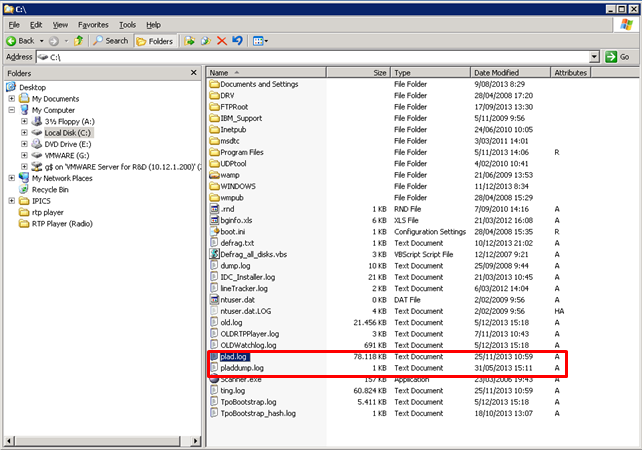
Task: Sort by the Date Modified column header
Action: 510,73
